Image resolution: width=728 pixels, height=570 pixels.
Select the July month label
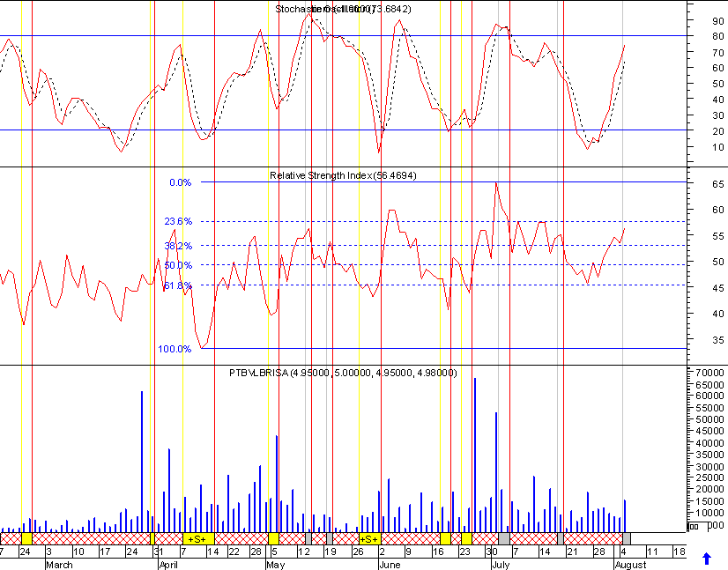501,565
